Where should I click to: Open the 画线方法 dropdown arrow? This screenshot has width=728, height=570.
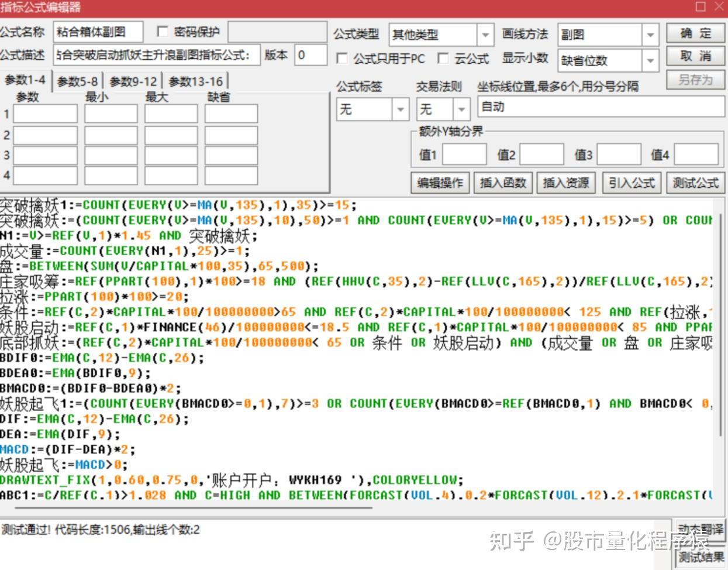pos(650,36)
